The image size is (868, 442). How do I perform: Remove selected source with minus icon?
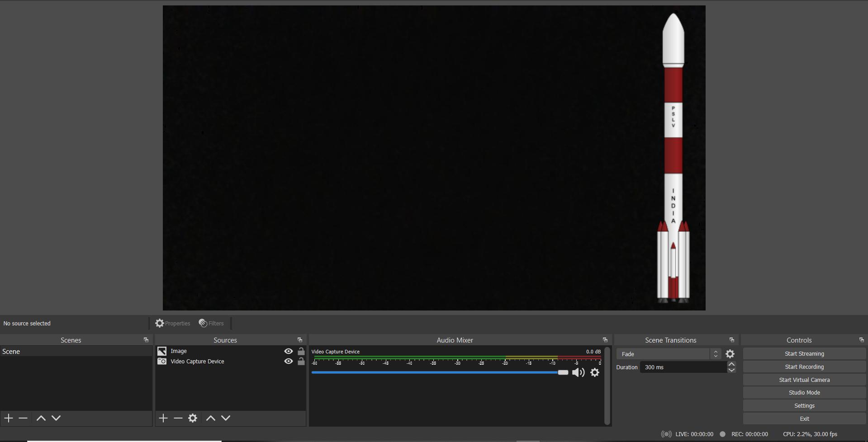point(178,418)
